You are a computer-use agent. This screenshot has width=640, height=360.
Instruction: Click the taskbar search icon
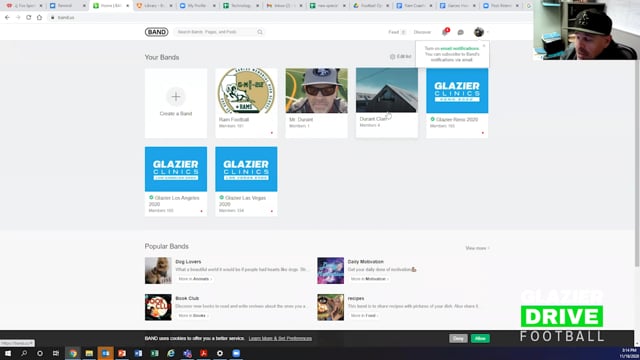pos(24,353)
